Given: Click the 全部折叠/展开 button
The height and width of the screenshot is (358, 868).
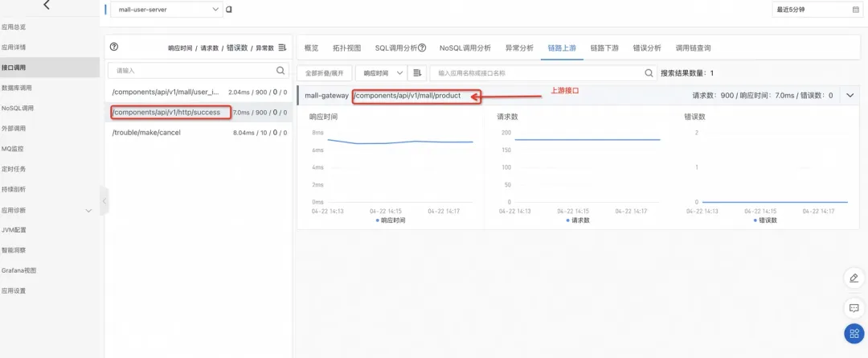Looking at the screenshot, I should pyautogui.click(x=325, y=73).
